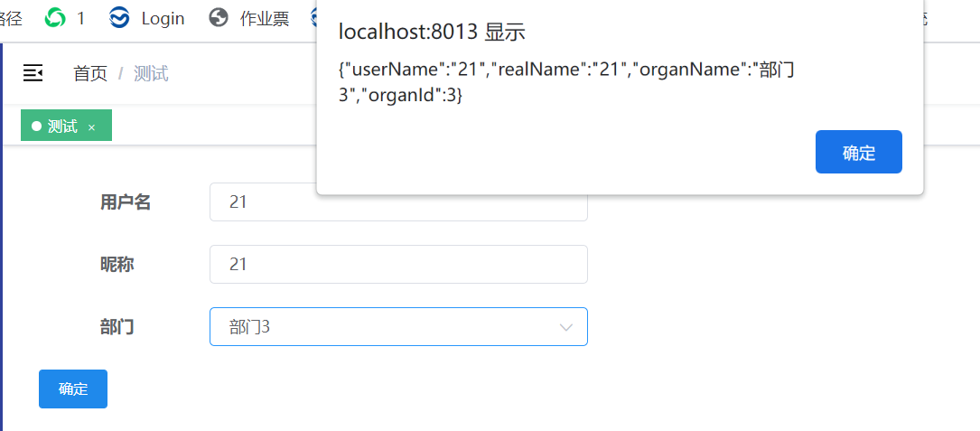Expand the 部门 dropdown chevron arrow
Image resolution: width=980 pixels, height=431 pixels.
tap(566, 327)
